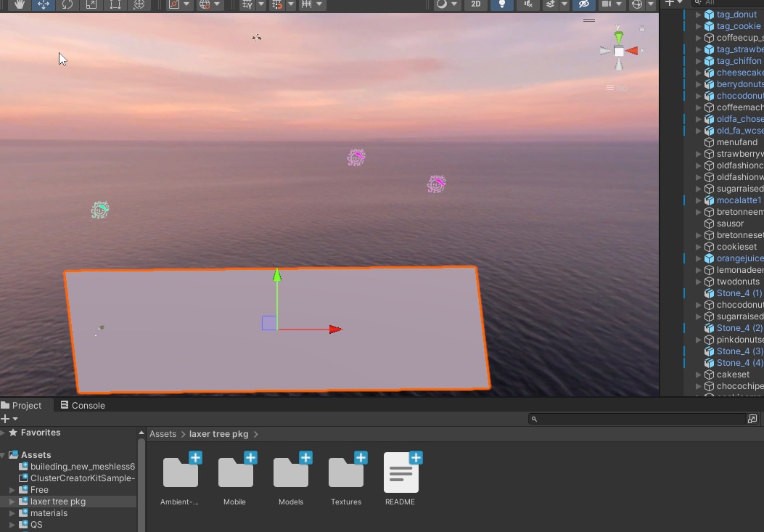Toggle 2D scene view mode
764x532 pixels.
pyautogui.click(x=475, y=4)
